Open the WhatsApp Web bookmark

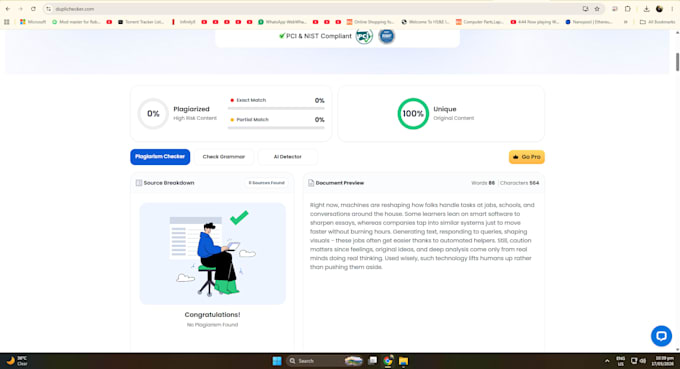tap(282, 22)
